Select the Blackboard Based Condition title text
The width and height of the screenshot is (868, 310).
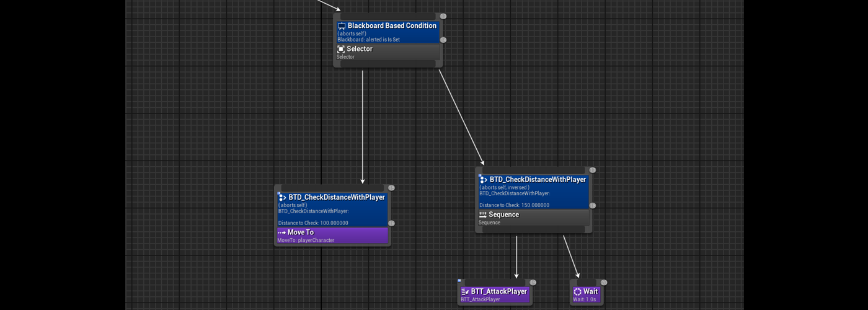tap(392, 26)
